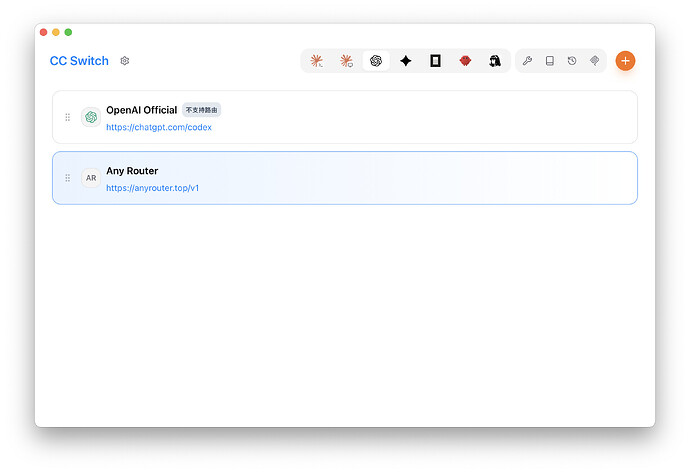Screen dimensions: 690x473
Task: Switch to the Claude Desktop tab
Action: [346, 61]
